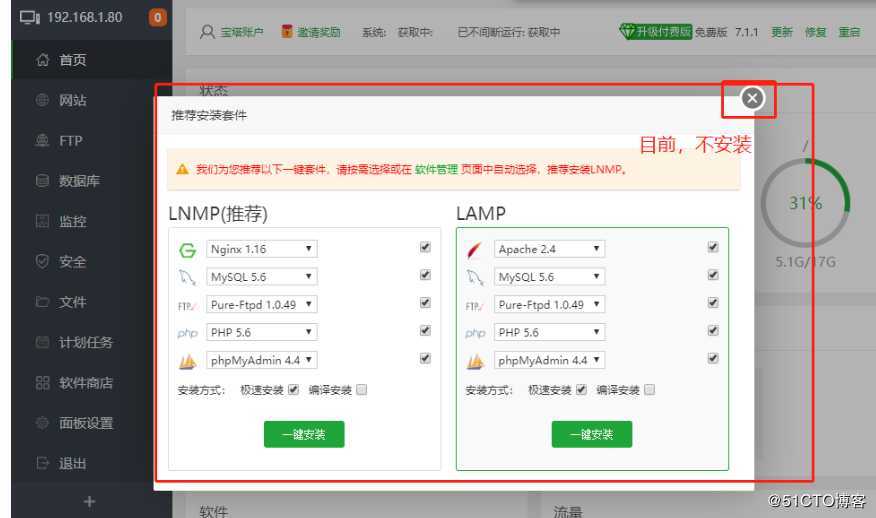Click the globe icon beside 网站
This screenshot has width=876, height=518.
coord(42,100)
